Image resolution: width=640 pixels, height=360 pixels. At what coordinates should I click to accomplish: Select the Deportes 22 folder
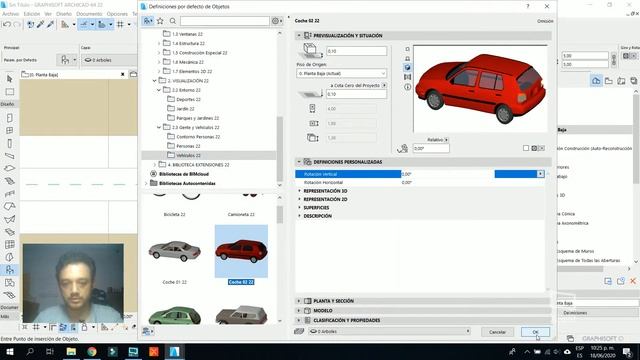pyautogui.click(x=188, y=100)
